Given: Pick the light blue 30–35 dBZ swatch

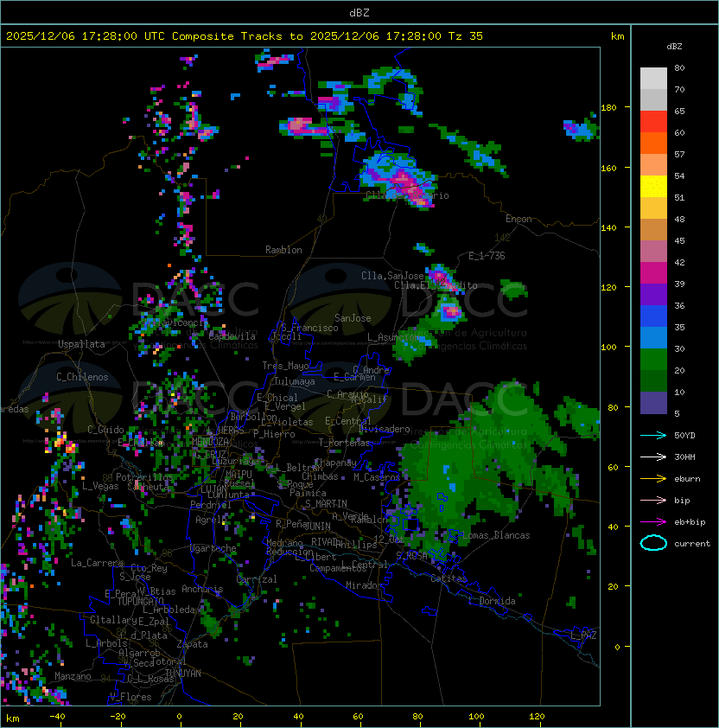Looking at the screenshot, I should point(653,338).
